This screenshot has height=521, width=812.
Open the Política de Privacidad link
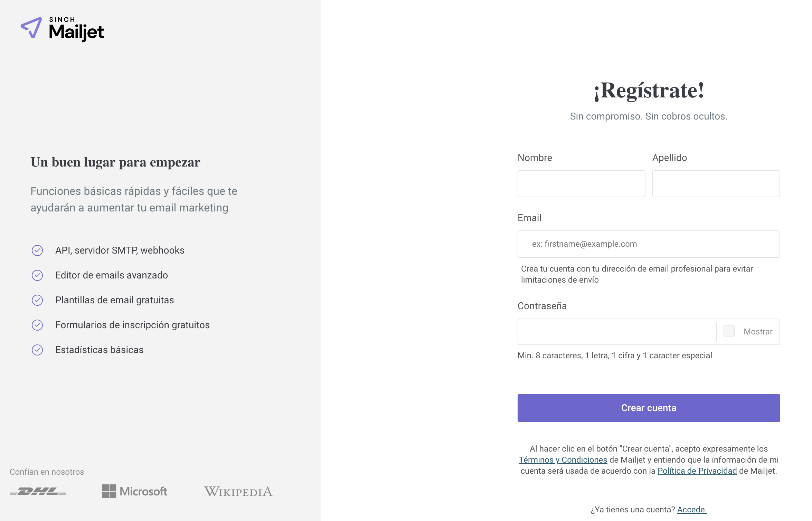pos(697,471)
